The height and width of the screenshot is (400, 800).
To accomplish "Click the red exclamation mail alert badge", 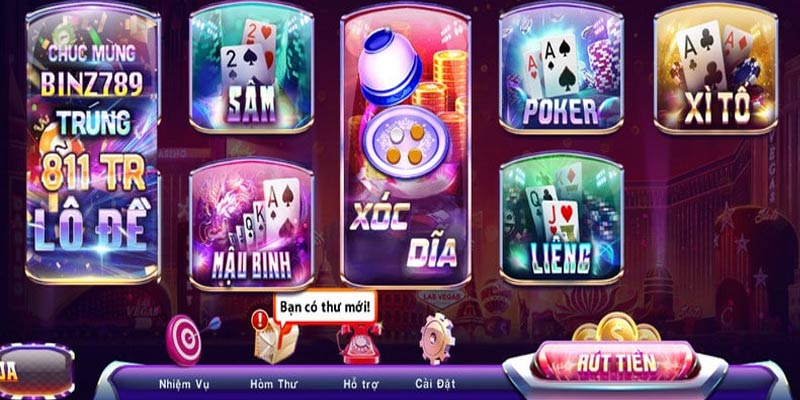I will coord(260,320).
